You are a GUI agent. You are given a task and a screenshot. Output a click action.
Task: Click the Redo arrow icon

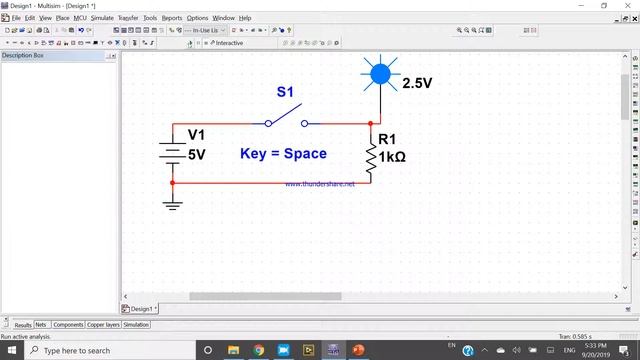coord(89,30)
